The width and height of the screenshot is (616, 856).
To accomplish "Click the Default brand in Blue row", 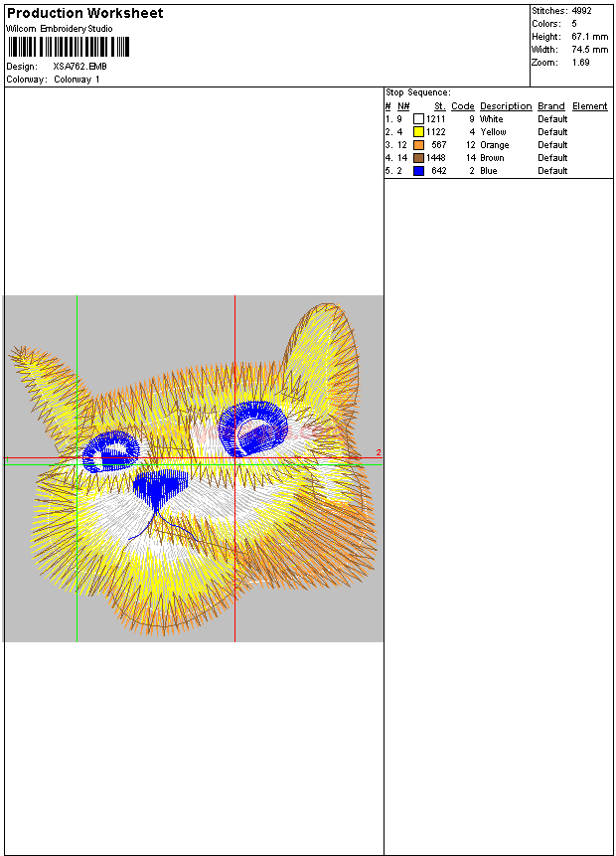I will [552, 171].
